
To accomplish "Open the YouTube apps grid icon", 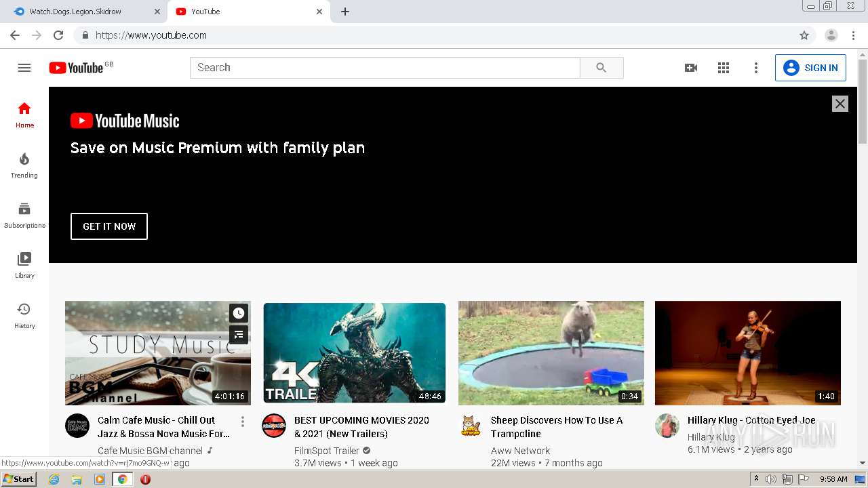I will tap(724, 68).
